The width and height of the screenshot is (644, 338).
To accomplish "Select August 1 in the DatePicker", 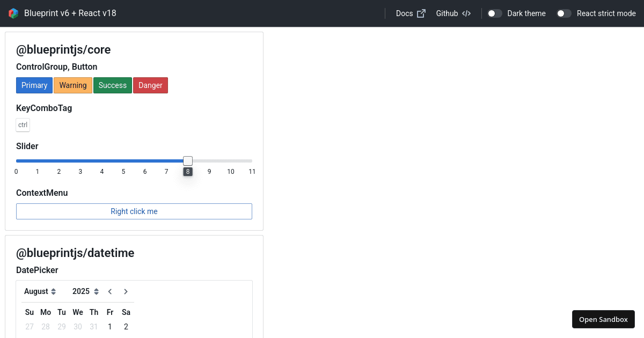I will pyautogui.click(x=110, y=326).
